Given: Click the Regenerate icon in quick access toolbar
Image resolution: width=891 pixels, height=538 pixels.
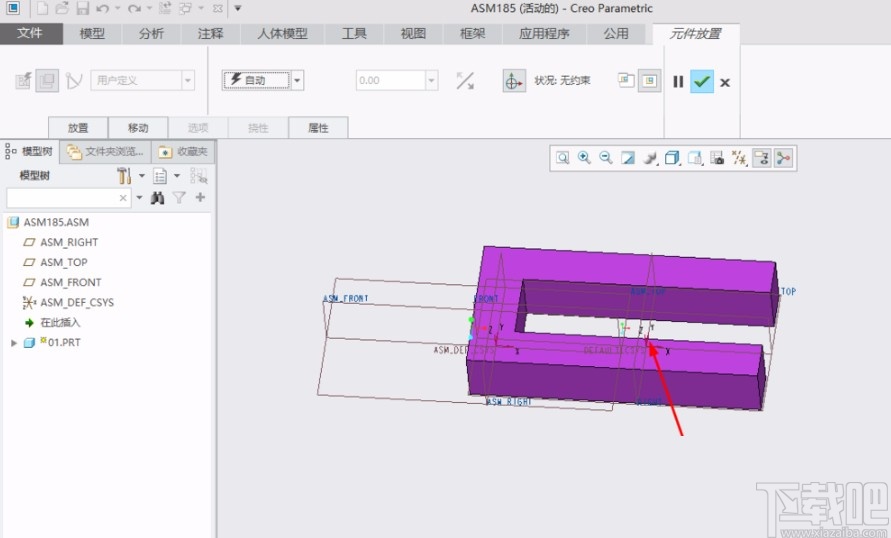Looking at the screenshot, I should pos(165,8).
